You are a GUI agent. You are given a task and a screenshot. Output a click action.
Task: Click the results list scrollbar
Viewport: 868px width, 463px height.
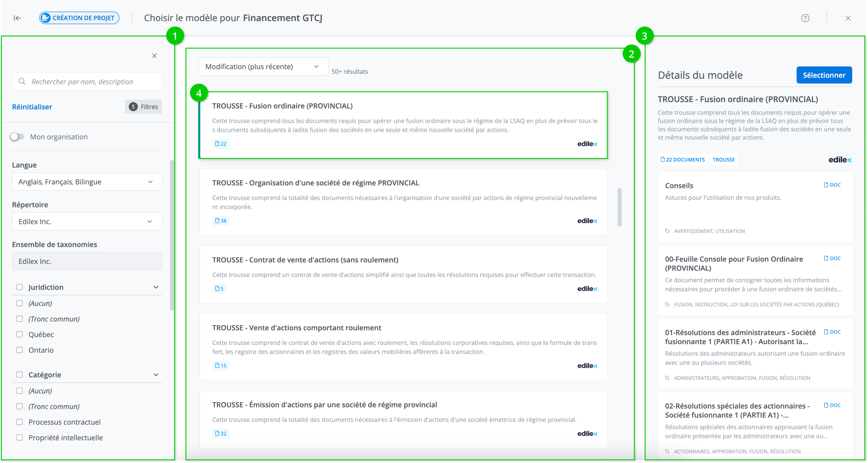[x=619, y=207]
